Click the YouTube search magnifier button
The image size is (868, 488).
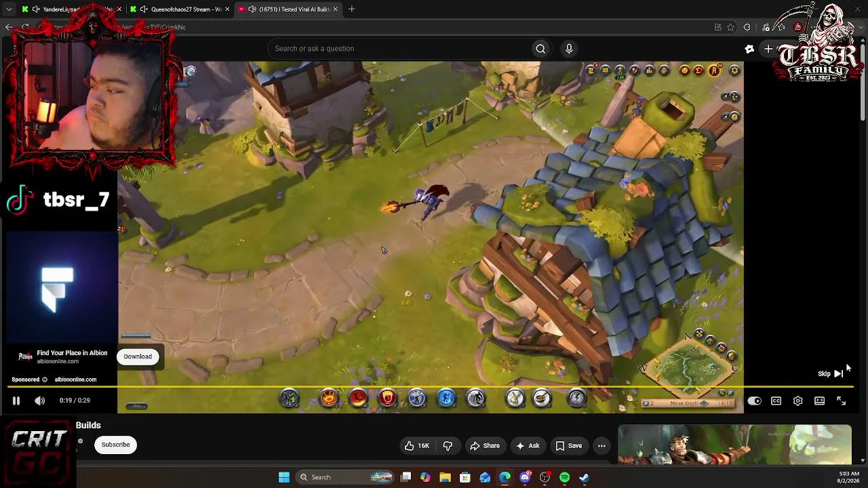coord(540,49)
